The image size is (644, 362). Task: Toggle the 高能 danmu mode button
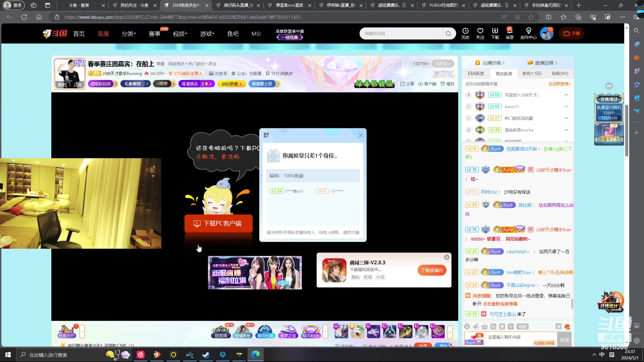(x=522, y=327)
